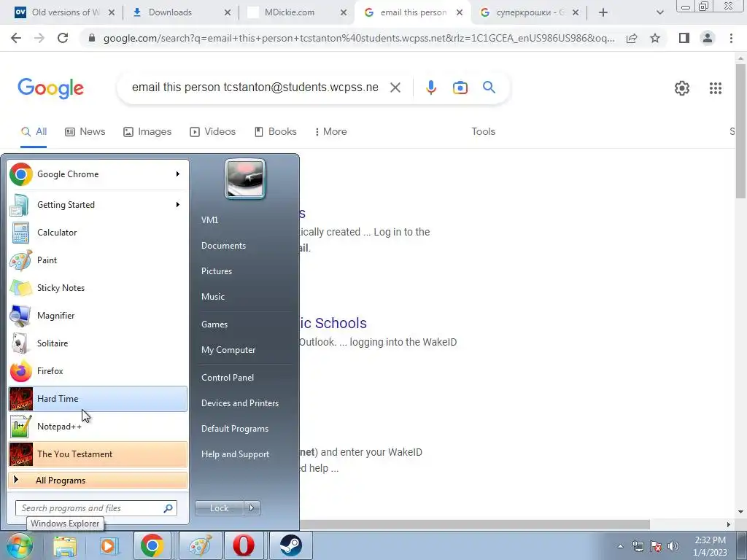Screen dimensions: 747x560
Task: Launch Paint from the Start menu
Action: tap(98, 260)
